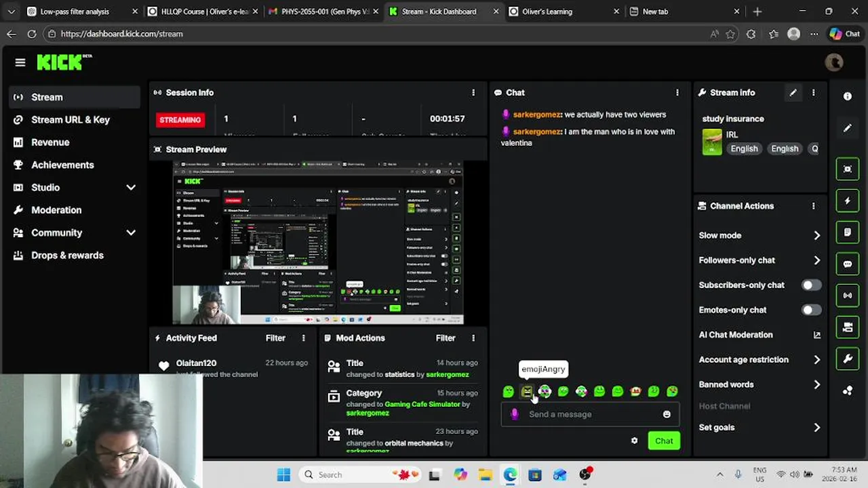The image size is (868, 488).
Task: Insert the emojiAngry emote
Action: pos(527,391)
